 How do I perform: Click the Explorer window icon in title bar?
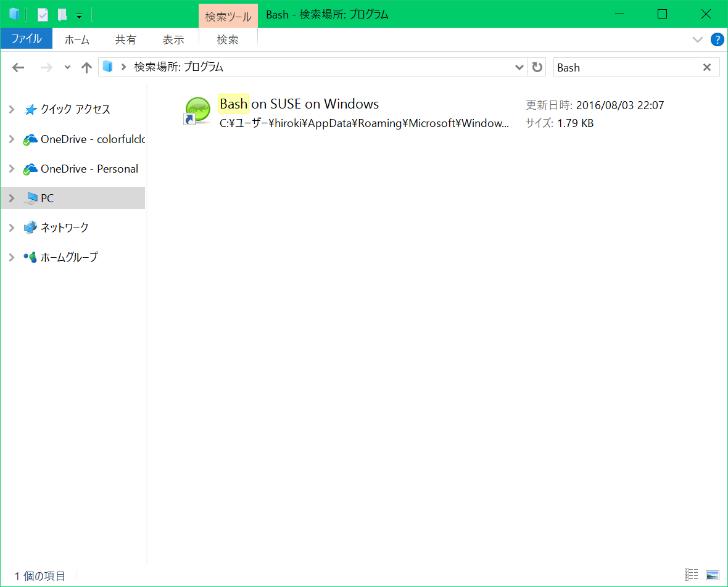[14, 14]
